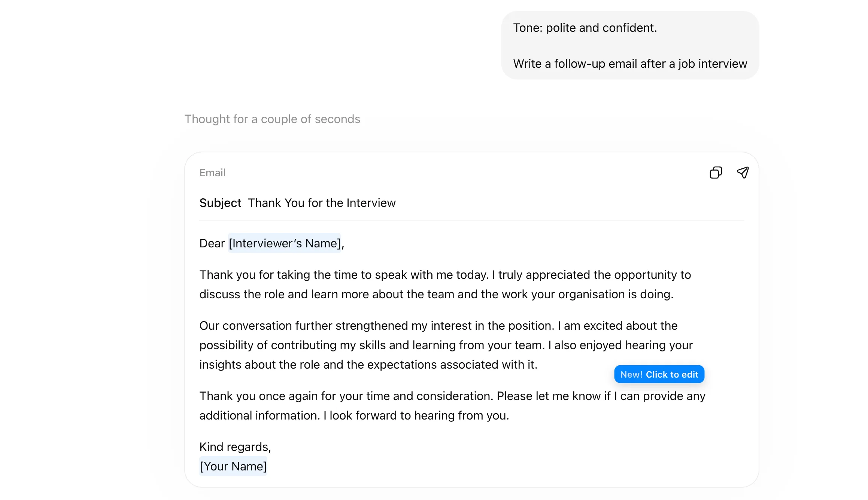Click the "Tone: polite and confident." message line

click(585, 28)
